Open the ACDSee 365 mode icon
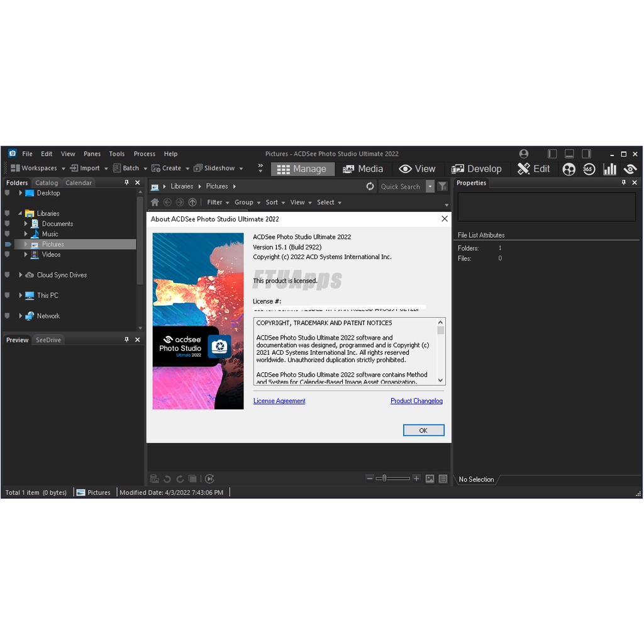This screenshot has height=644, width=644. pyautogui.click(x=589, y=169)
